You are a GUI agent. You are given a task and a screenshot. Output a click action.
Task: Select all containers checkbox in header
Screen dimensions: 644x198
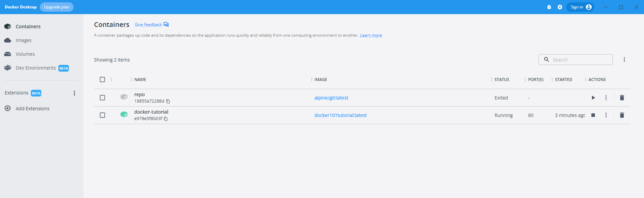(102, 80)
